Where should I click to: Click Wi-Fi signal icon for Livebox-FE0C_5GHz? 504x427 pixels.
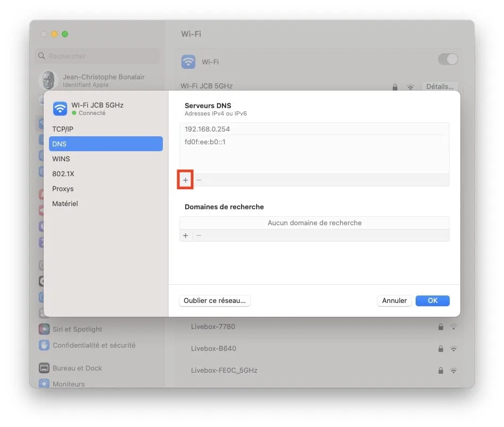453,371
